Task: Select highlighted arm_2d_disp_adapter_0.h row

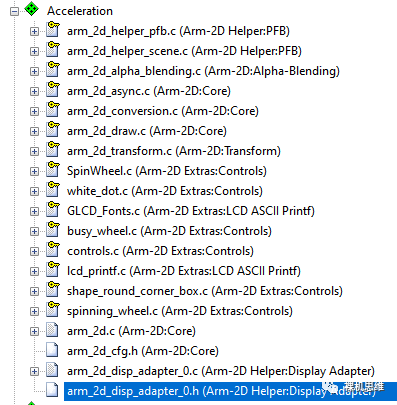Action: pos(230,391)
